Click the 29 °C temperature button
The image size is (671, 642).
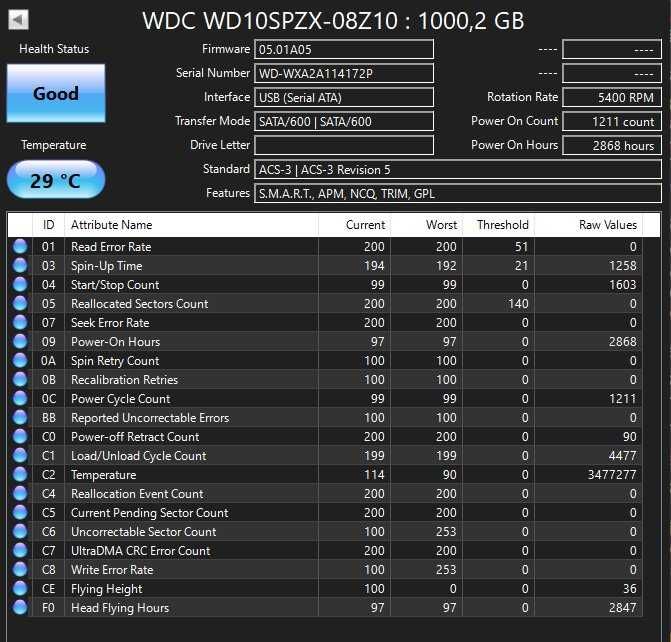[56, 180]
